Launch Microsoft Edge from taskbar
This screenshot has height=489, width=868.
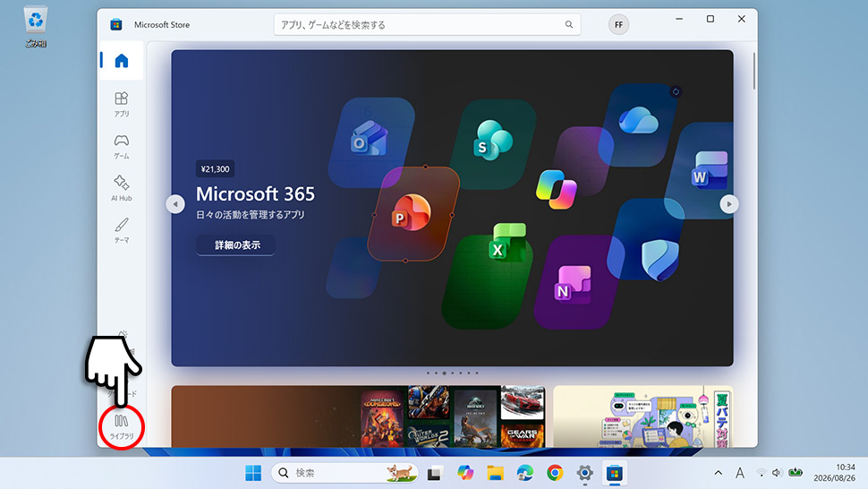[x=524, y=473]
